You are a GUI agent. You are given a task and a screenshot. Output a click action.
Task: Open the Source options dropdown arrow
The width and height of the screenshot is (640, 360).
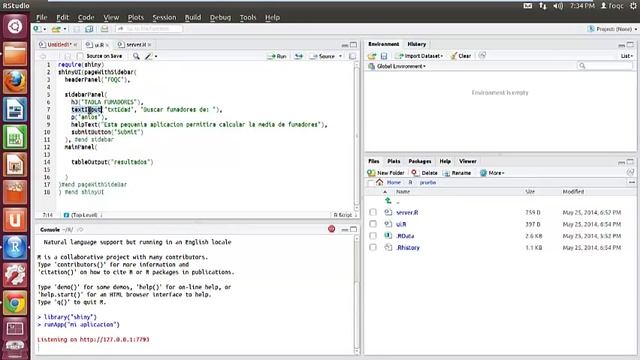coord(340,56)
